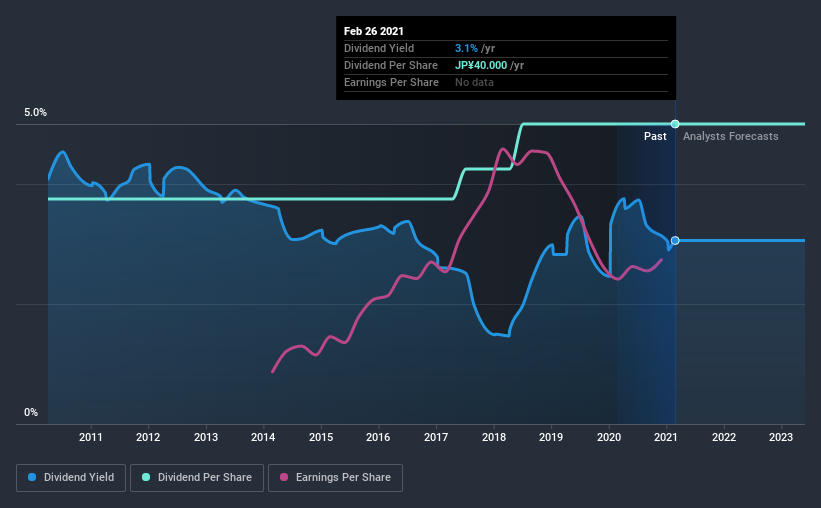The height and width of the screenshot is (508, 821).
Task: Click the 3.1% dividend yield value in tooltip
Action: (x=467, y=48)
